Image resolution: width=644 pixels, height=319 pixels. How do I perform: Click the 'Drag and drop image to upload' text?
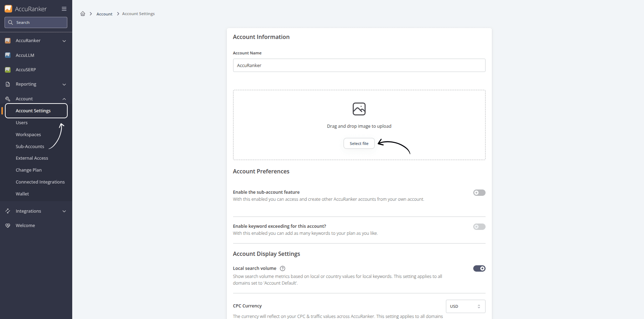pos(359,126)
